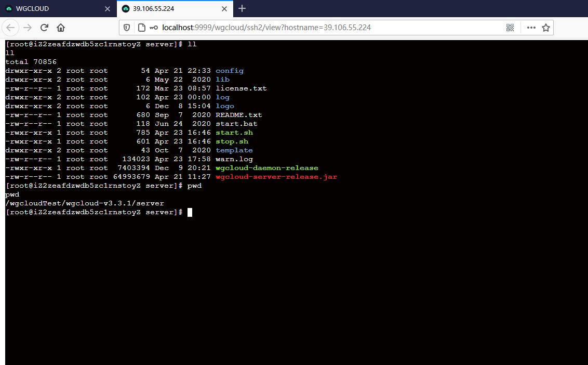Reload the current page
The image size is (588, 365).
[x=44, y=28]
